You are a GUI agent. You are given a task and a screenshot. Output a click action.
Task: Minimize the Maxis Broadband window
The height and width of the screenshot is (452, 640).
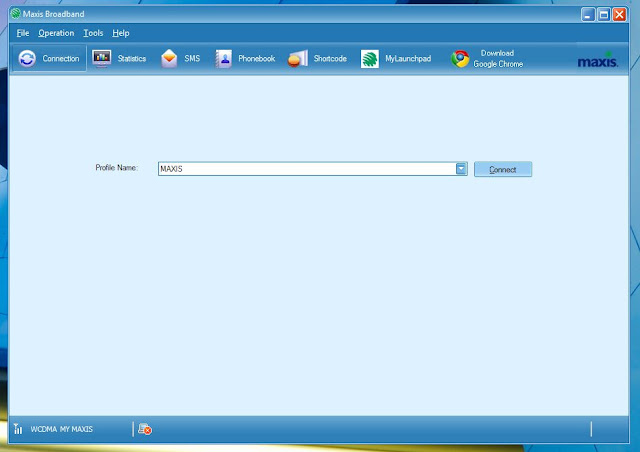(x=588, y=15)
